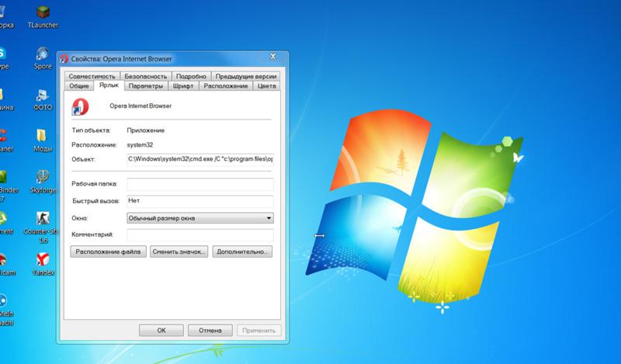Switch to the Совместимость tab

(92, 76)
